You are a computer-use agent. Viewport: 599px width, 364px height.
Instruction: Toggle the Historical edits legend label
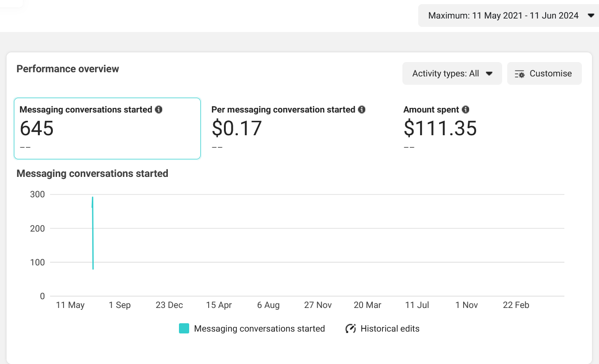390,329
